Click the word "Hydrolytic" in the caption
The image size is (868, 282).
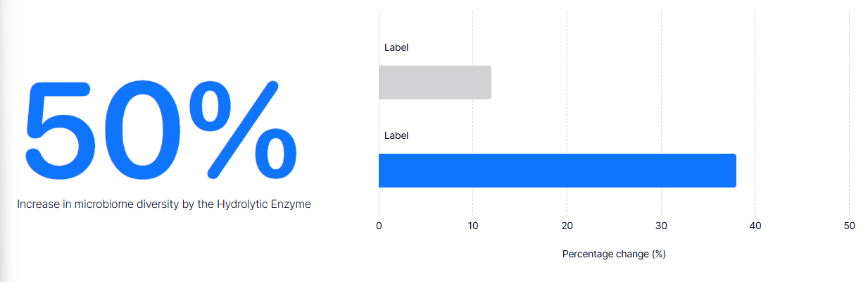241,204
